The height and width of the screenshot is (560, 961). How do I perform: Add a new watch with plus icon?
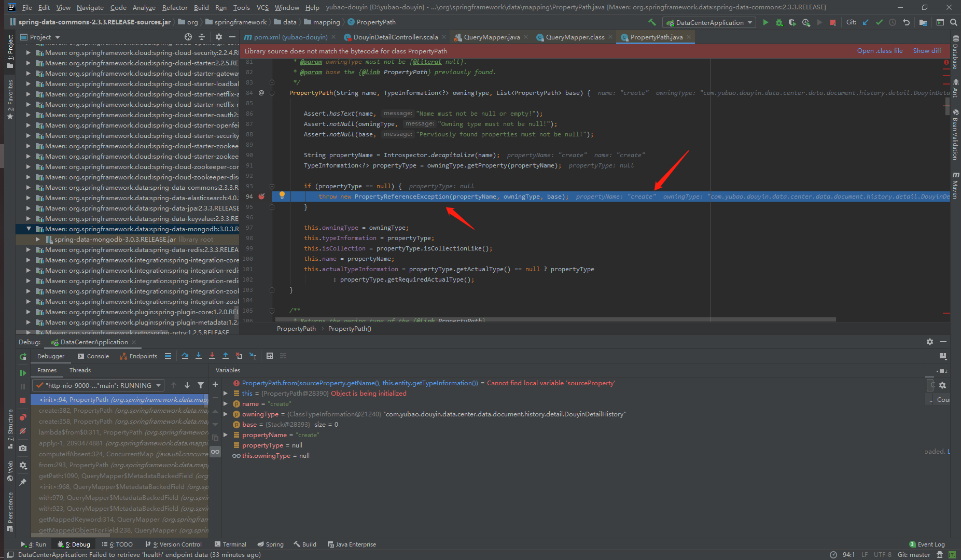coord(215,384)
